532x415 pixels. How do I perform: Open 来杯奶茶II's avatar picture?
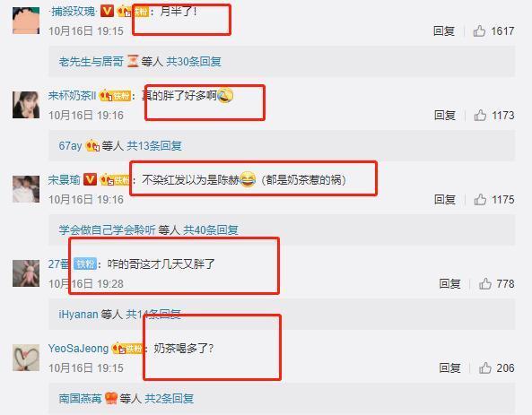click(26, 105)
